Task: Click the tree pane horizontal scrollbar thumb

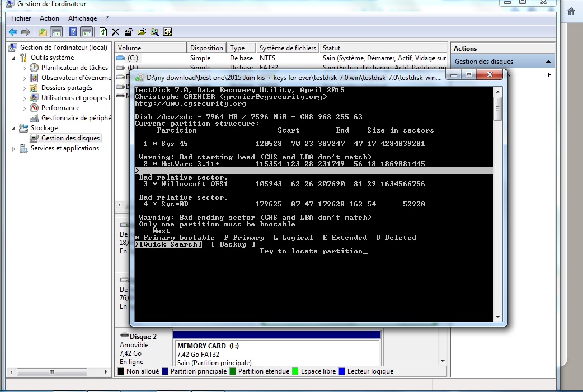Action: point(52,372)
